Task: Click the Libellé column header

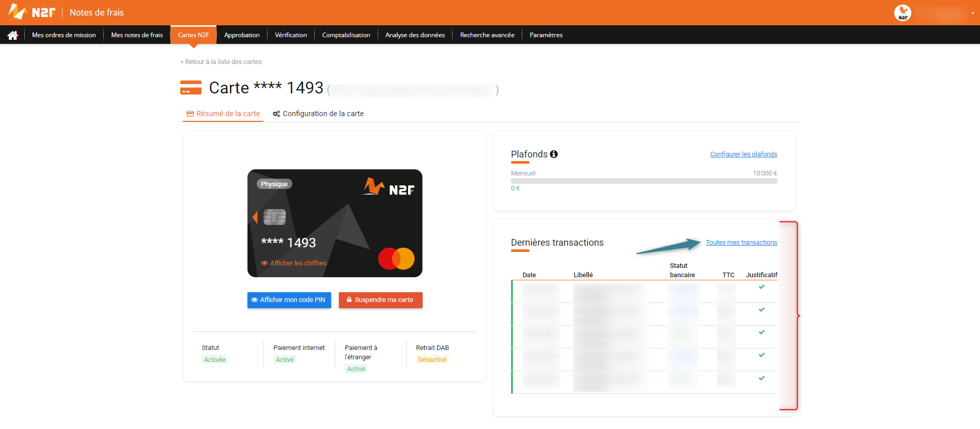Action: (x=583, y=275)
